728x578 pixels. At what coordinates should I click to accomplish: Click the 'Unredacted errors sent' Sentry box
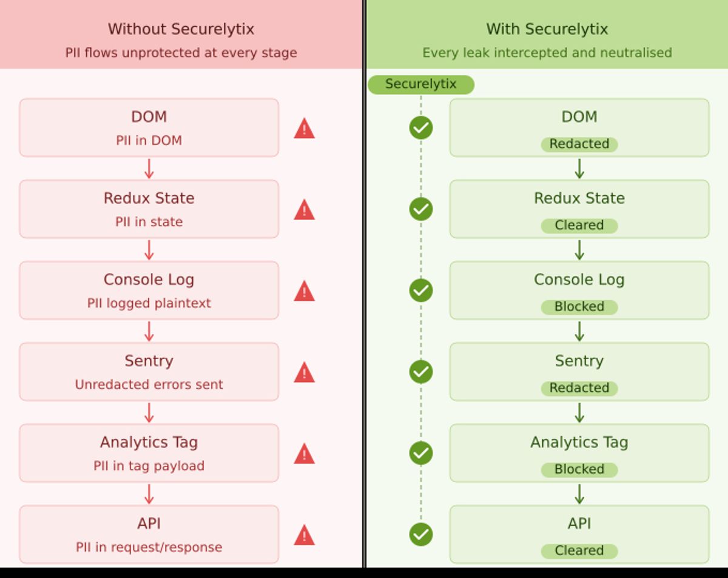click(149, 372)
